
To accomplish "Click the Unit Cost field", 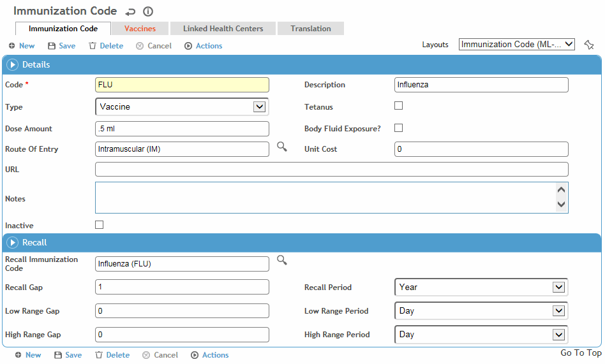I will click(481, 149).
